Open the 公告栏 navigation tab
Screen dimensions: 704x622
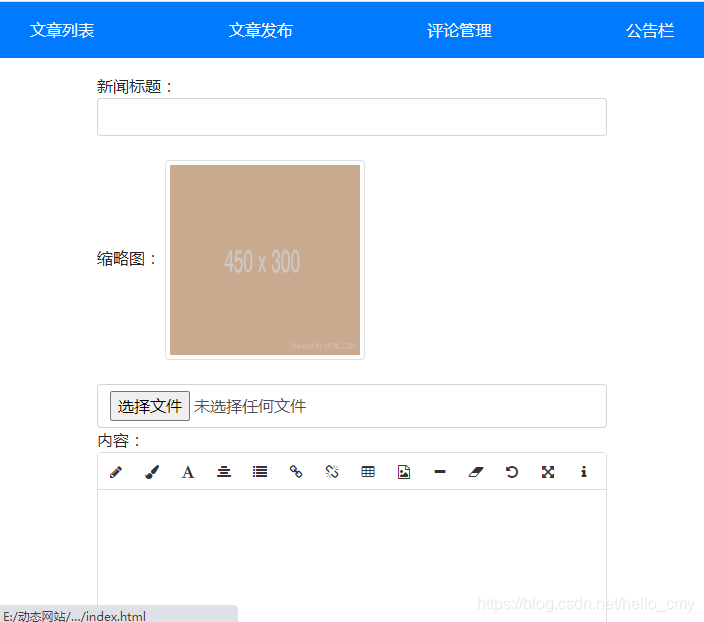650,31
